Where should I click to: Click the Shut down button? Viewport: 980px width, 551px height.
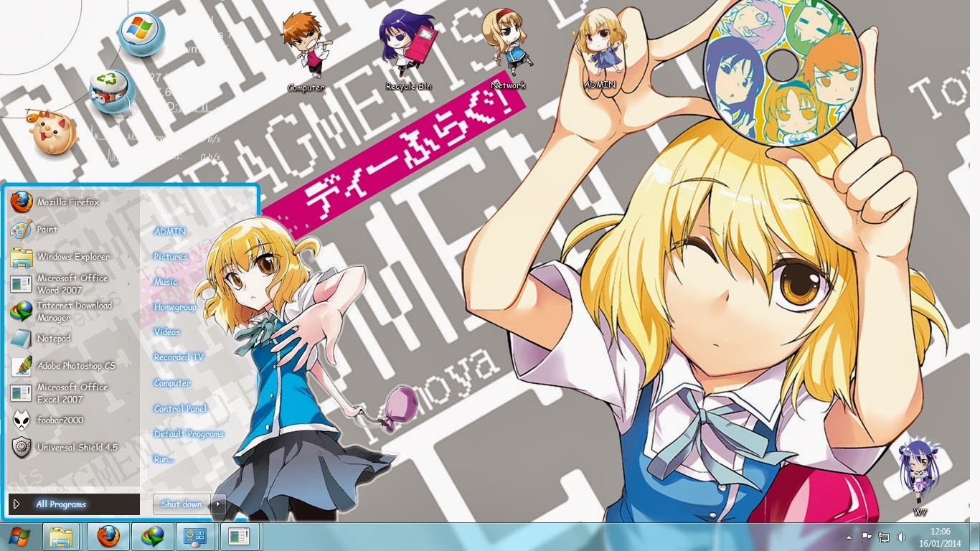[182, 504]
